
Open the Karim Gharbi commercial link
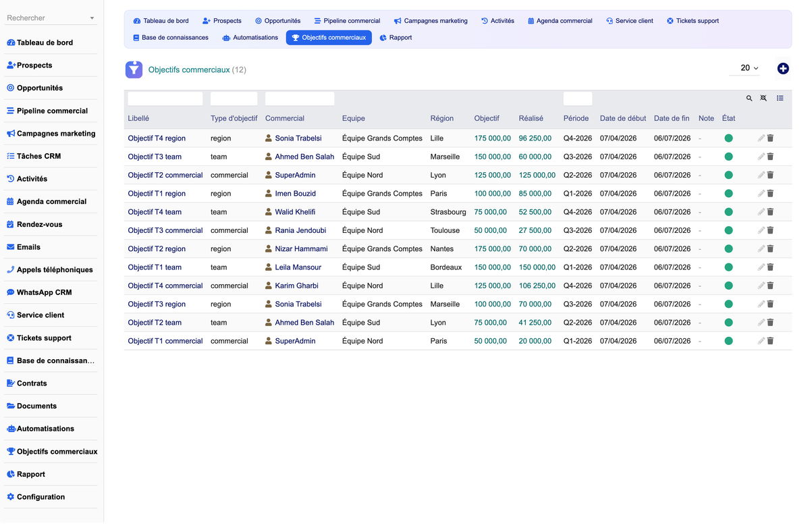296,286
